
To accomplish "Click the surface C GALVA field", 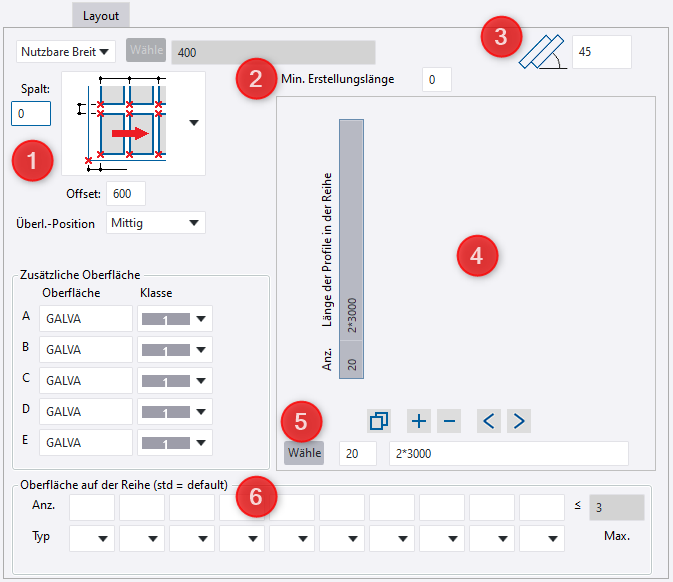I will (86, 380).
